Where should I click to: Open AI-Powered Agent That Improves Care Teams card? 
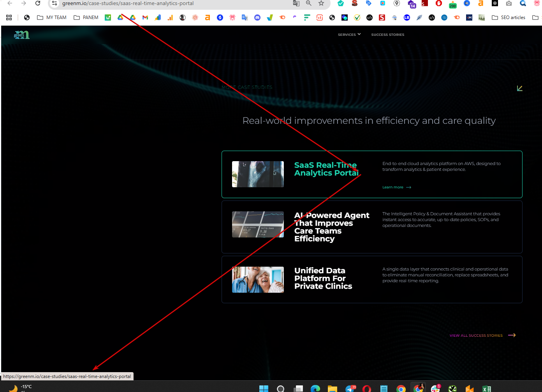coord(372,227)
